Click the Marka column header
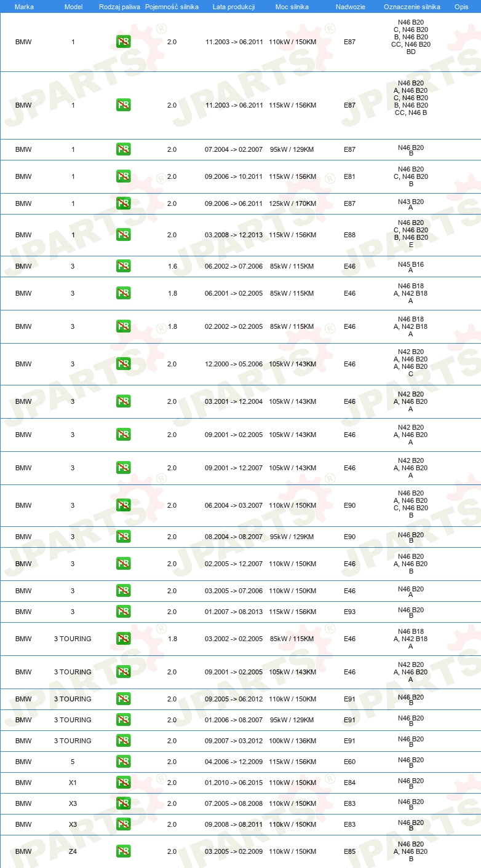Viewport: 481px width, 868px height. 24,6
